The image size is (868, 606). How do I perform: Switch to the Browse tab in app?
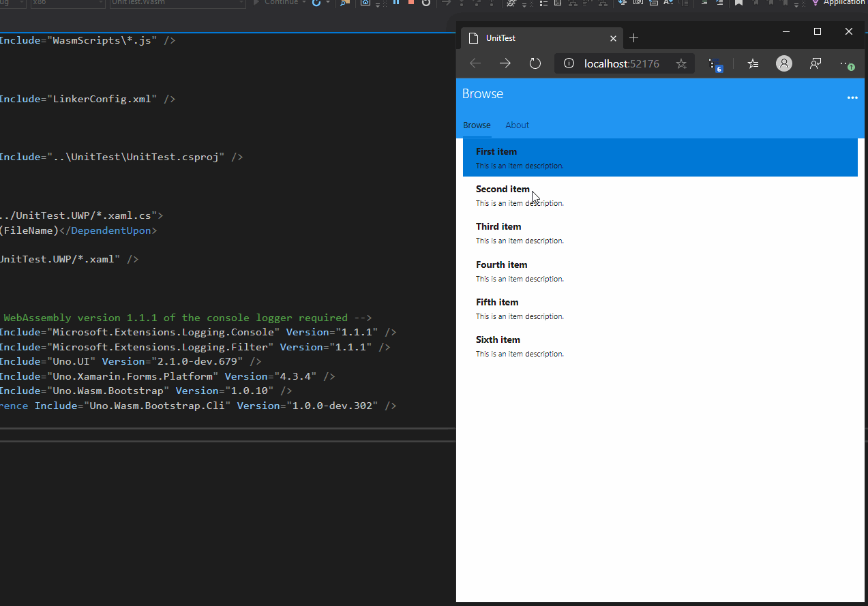[x=477, y=125]
